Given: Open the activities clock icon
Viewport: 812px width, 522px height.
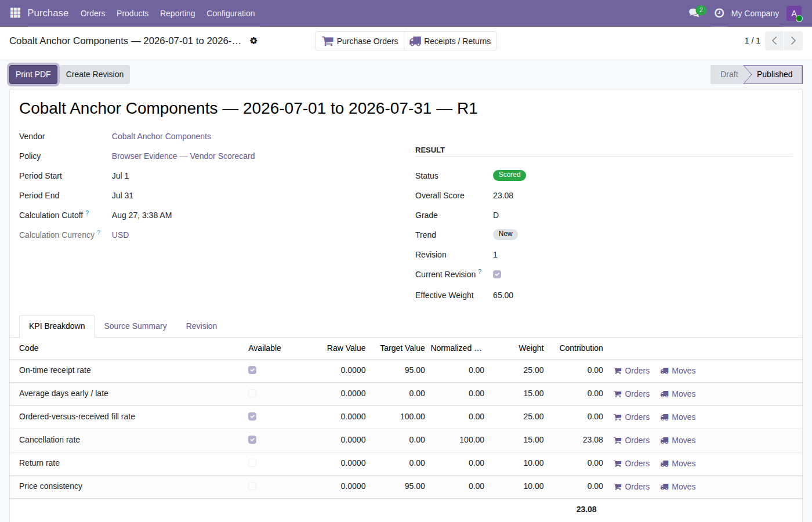Looking at the screenshot, I should (719, 13).
